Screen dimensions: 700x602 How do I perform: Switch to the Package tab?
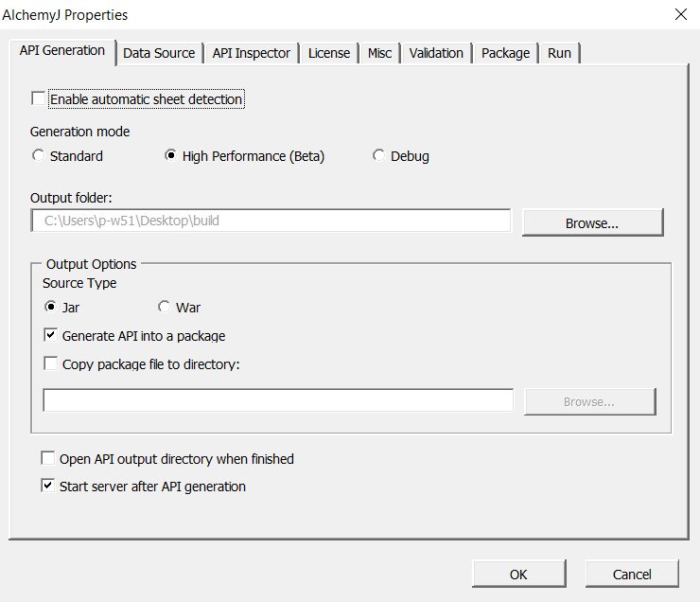pos(505,53)
